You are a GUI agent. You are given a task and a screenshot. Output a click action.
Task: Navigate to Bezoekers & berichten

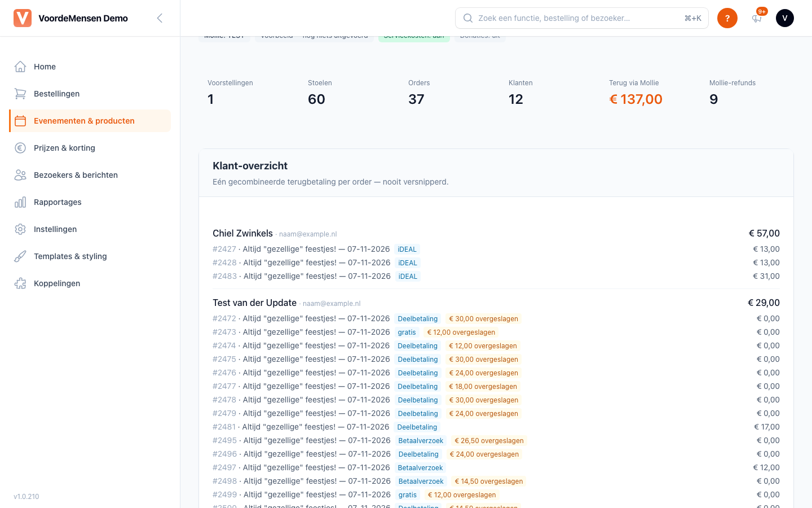click(x=90, y=175)
